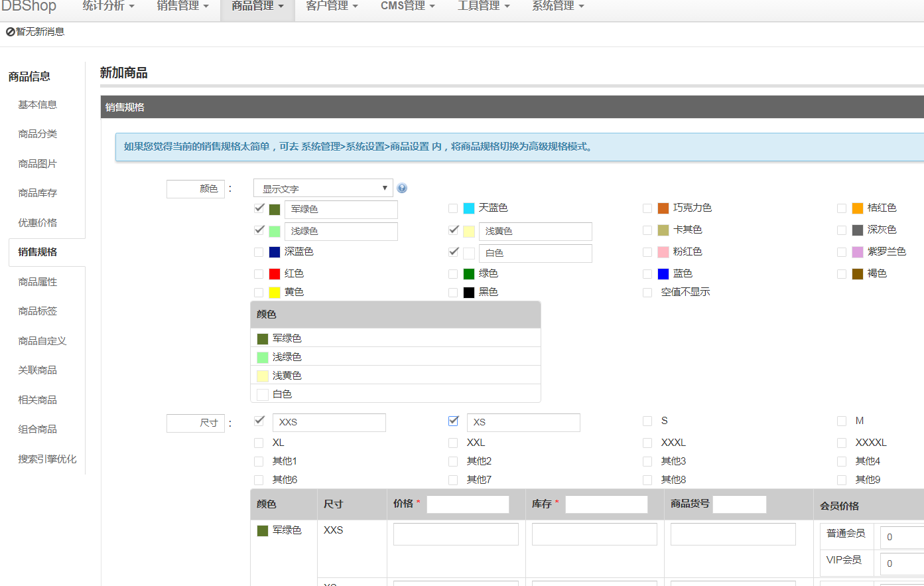Click the black color square icon
Image resolution: width=924 pixels, height=586 pixels.
(x=469, y=293)
